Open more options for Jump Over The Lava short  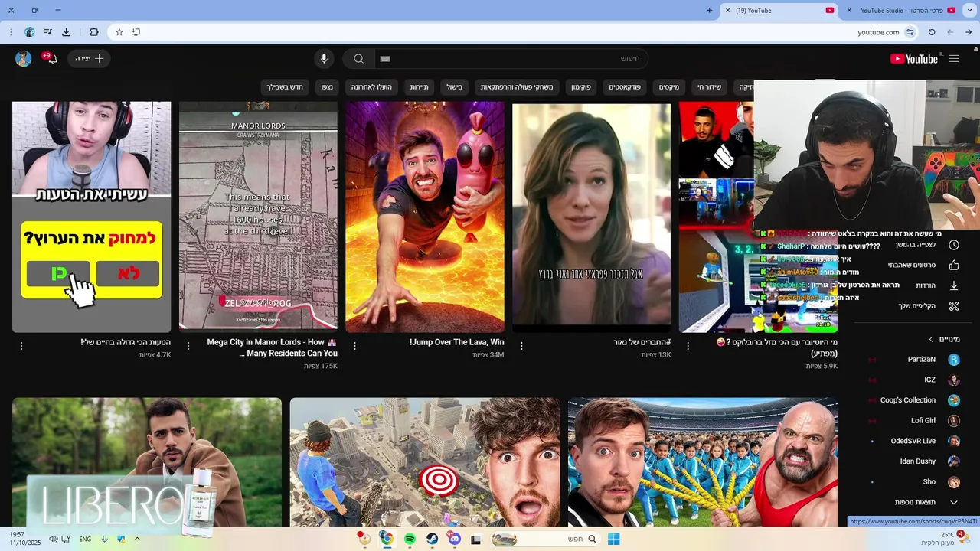point(354,346)
